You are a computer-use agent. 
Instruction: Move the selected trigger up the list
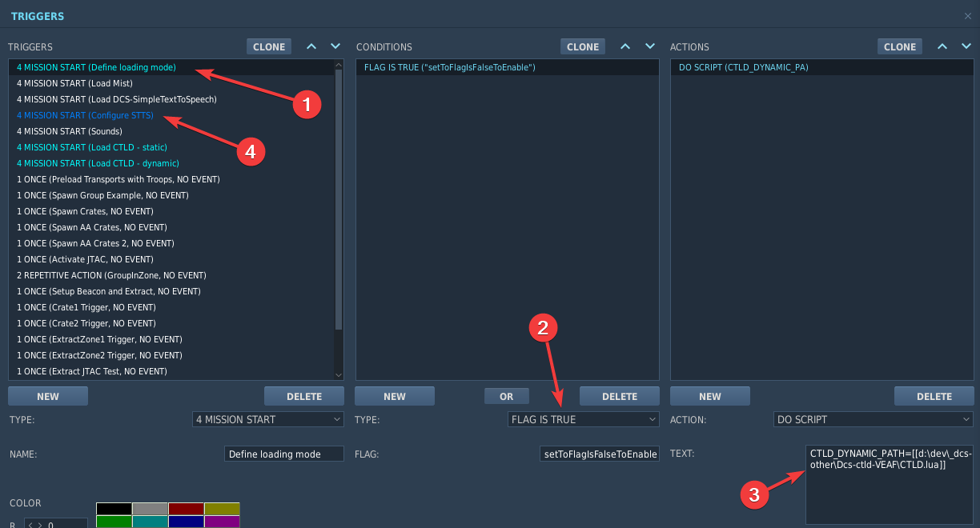[x=311, y=46]
